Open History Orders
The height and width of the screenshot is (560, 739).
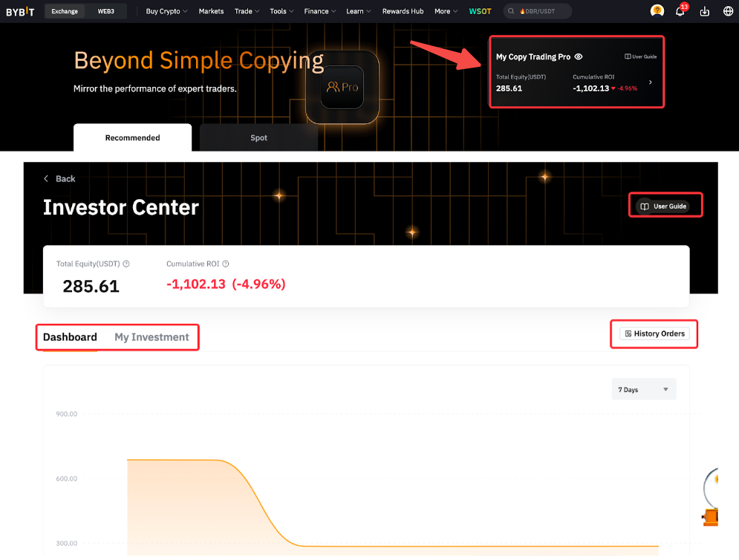[654, 333]
